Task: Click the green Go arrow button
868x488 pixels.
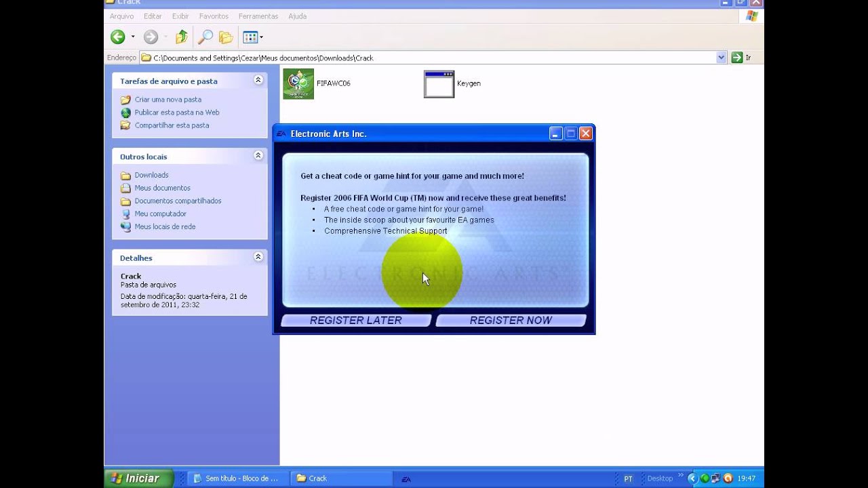Action: 736,58
